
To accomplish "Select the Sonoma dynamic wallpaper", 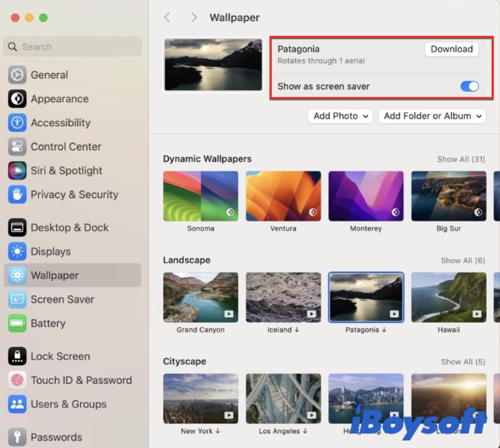I will click(x=200, y=196).
